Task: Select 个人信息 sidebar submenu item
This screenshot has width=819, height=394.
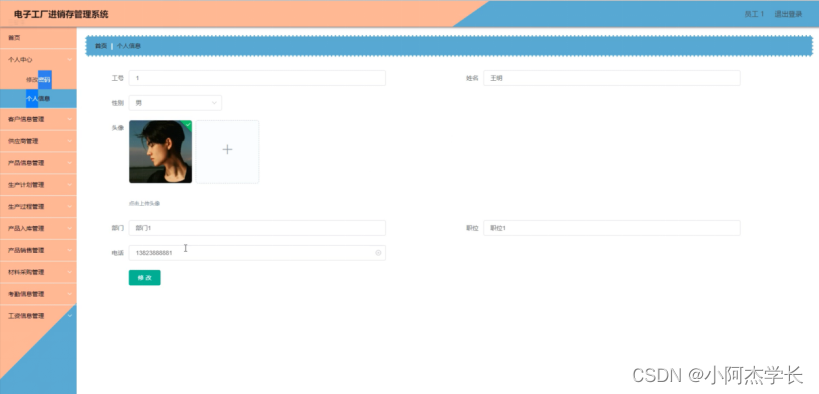Action: point(38,99)
